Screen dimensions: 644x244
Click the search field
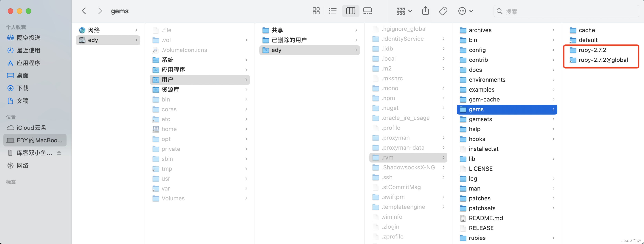pos(568,11)
